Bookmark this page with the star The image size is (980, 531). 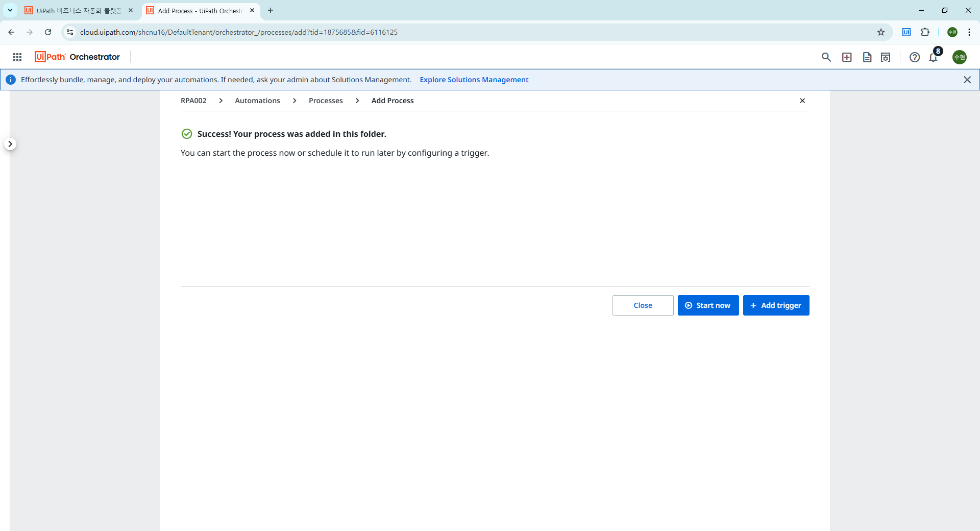881,32
